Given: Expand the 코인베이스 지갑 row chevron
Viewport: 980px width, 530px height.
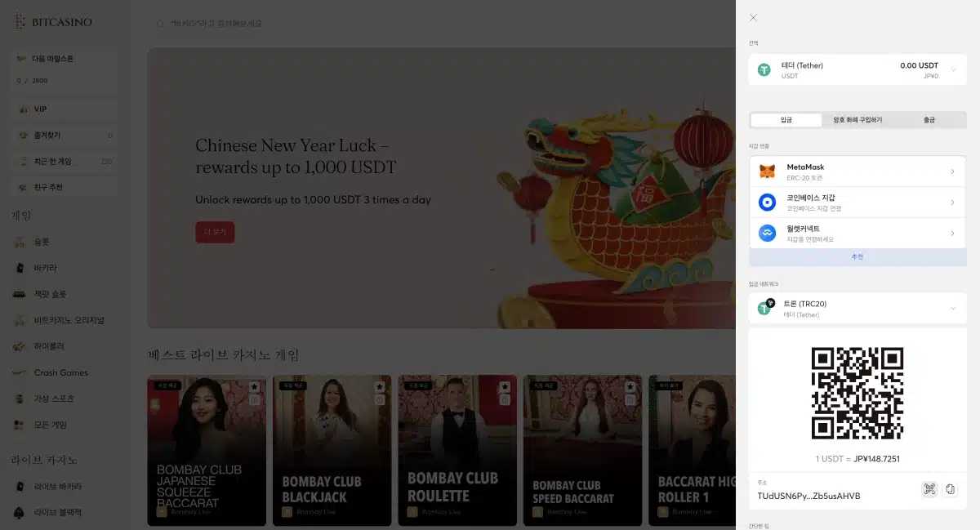Looking at the screenshot, I should click(x=952, y=203).
